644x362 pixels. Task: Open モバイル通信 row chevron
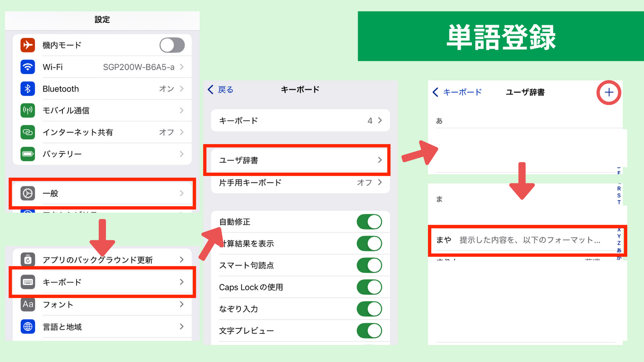pyautogui.click(x=182, y=111)
